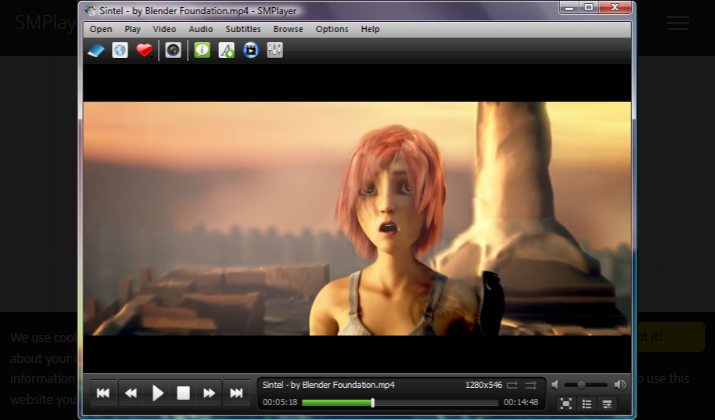Open the Video menu

[164, 29]
